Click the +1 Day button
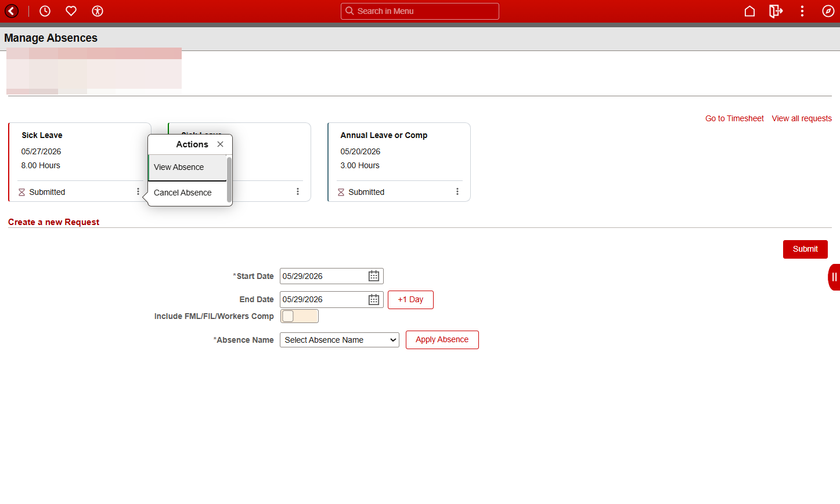The image size is (840, 504). (x=410, y=300)
